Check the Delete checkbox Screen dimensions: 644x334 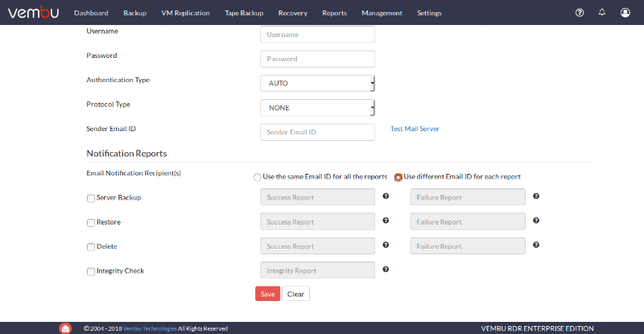pos(91,247)
